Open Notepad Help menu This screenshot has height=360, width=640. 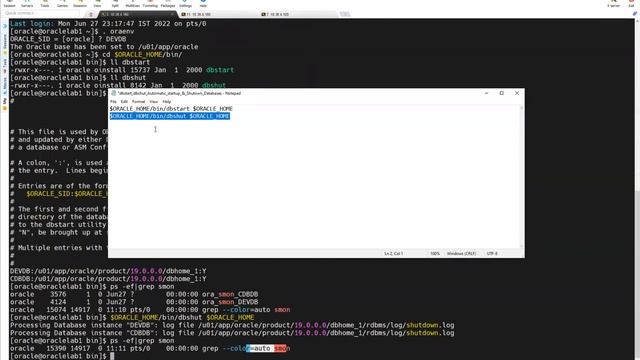(x=167, y=102)
